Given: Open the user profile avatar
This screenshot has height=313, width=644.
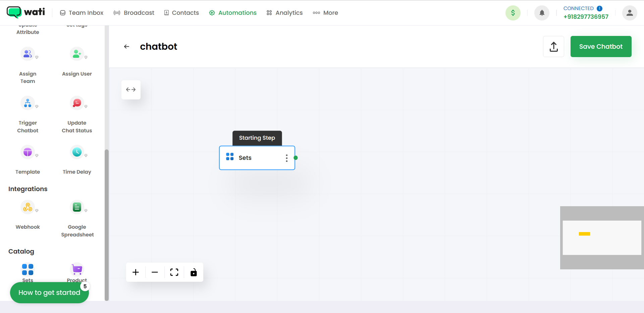Looking at the screenshot, I should tap(630, 13).
